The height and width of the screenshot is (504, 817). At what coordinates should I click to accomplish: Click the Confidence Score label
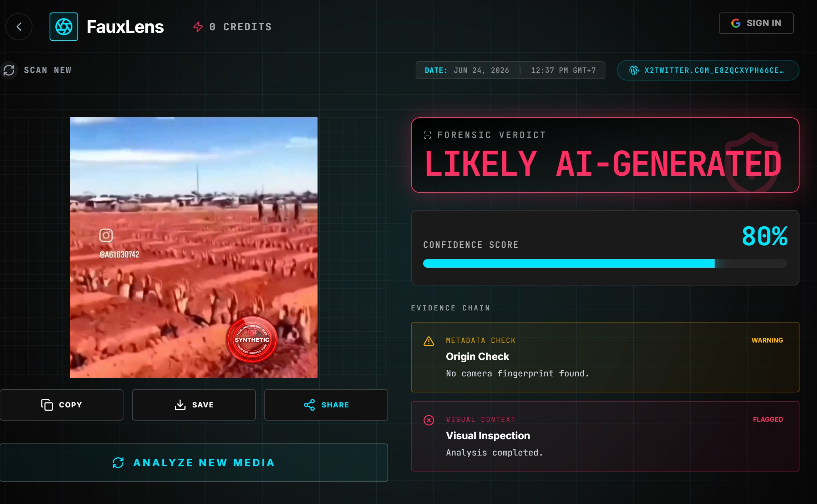[471, 245]
